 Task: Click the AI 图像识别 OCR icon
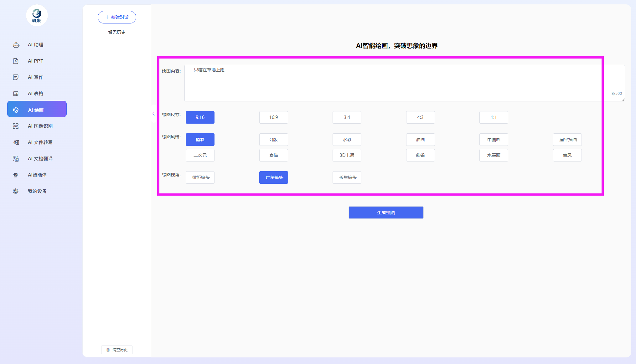click(16, 126)
